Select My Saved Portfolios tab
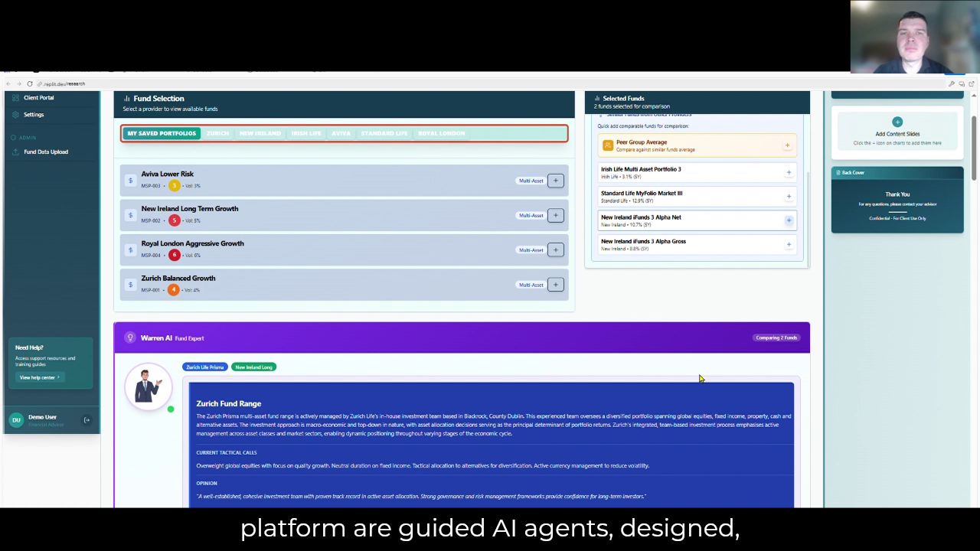This screenshot has height=551, width=980. point(162,133)
